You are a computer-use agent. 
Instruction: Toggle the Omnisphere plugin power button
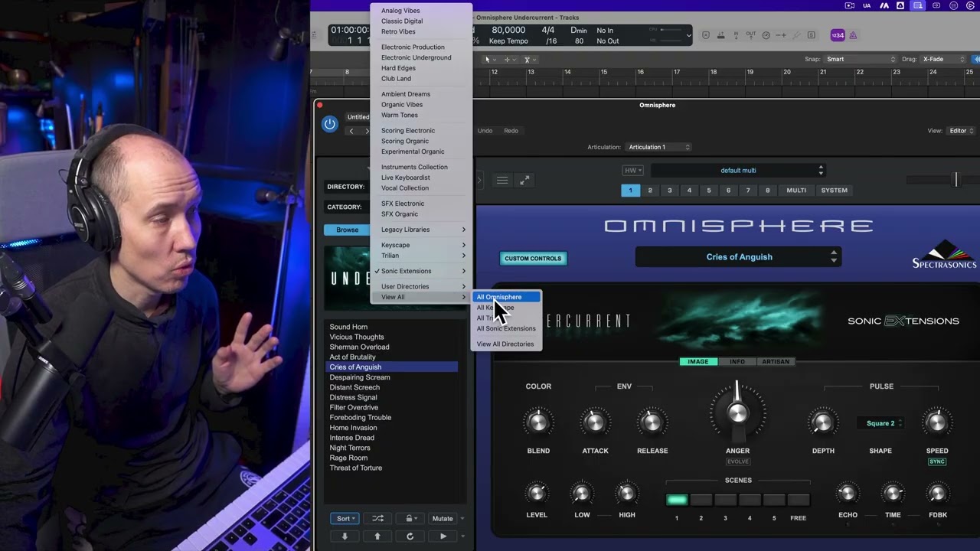pyautogui.click(x=330, y=124)
